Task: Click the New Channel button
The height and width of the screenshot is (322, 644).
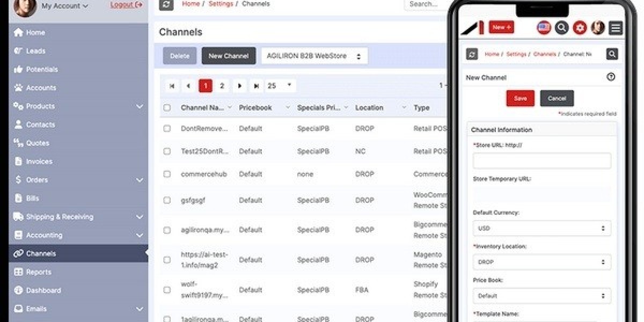Action: (229, 56)
